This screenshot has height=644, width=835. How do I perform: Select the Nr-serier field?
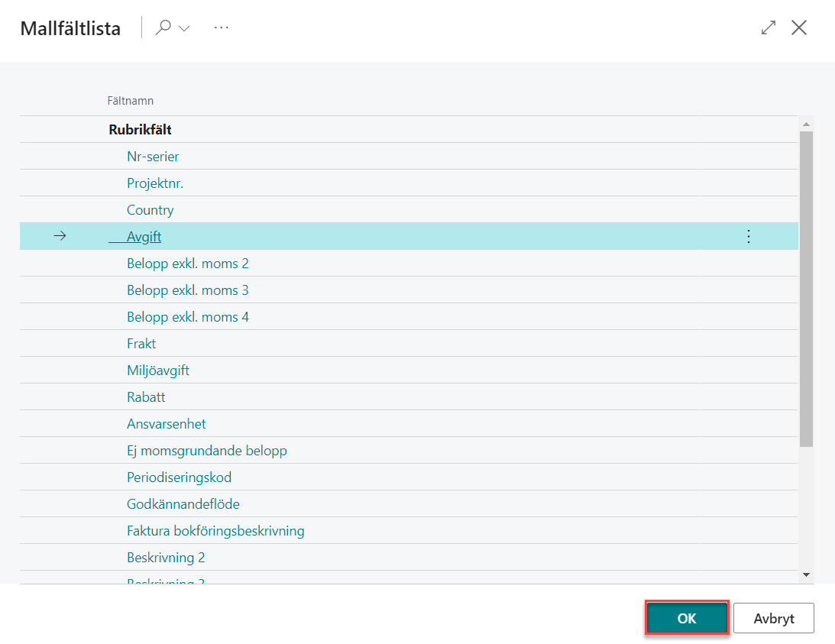pyautogui.click(x=153, y=157)
